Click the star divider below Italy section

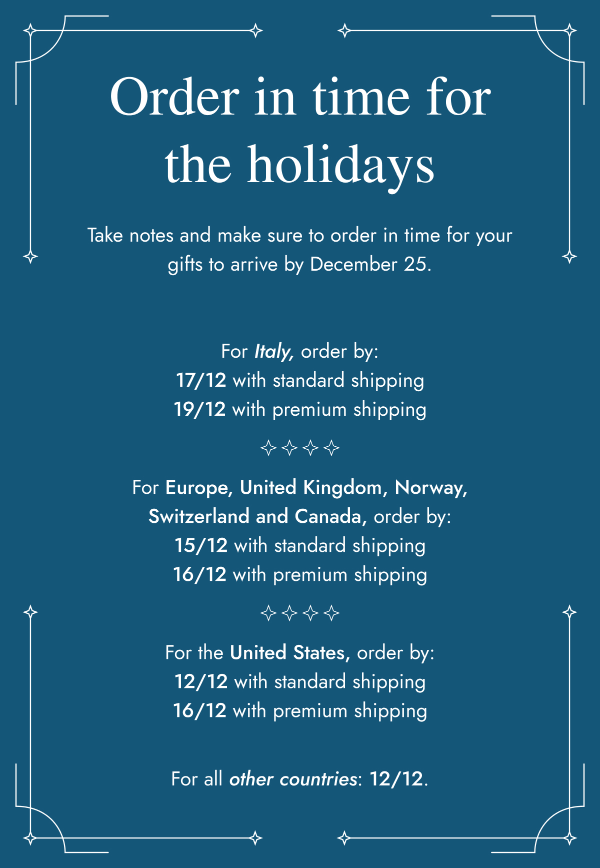(x=300, y=448)
